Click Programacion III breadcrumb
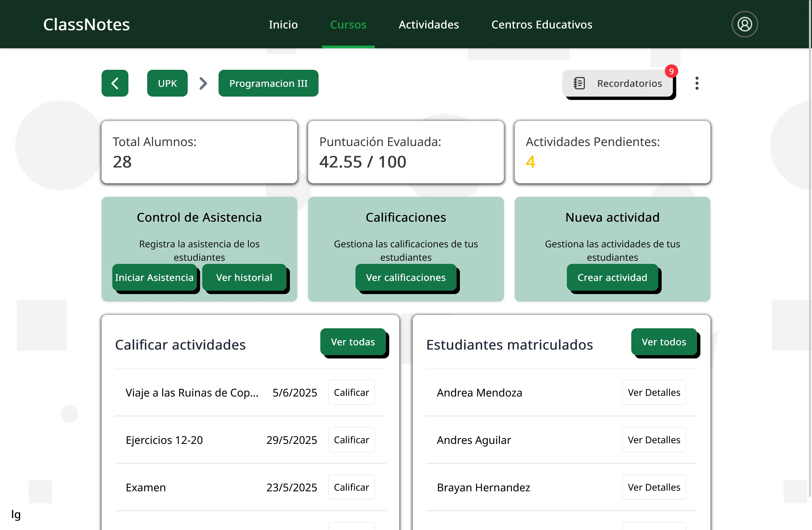 tap(268, 83)
